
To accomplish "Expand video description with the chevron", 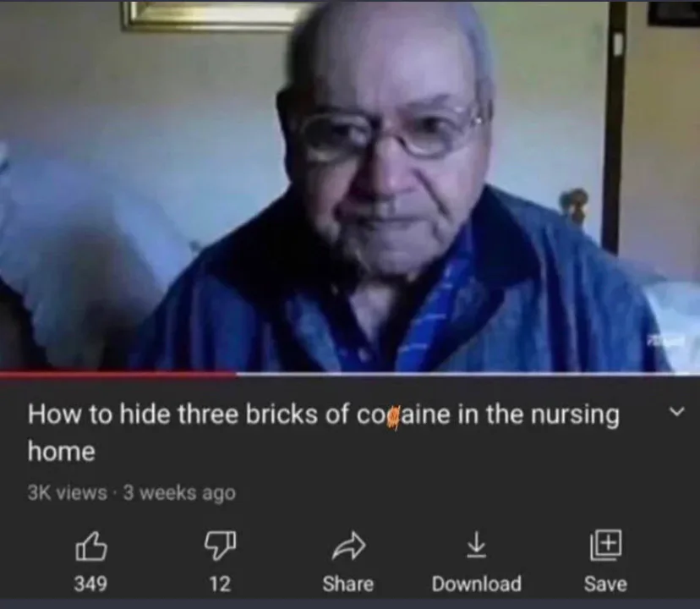I will 677,411.
